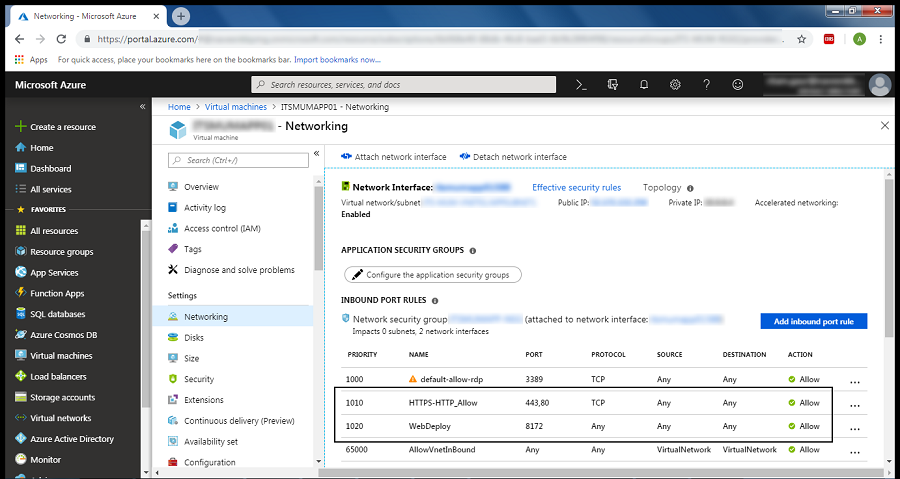Click Virtual machines in the breadcrumb

click(236, 107)
